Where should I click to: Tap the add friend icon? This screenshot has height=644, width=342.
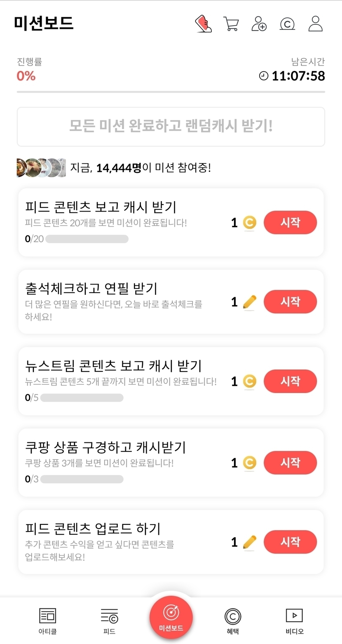pos(259,24)
